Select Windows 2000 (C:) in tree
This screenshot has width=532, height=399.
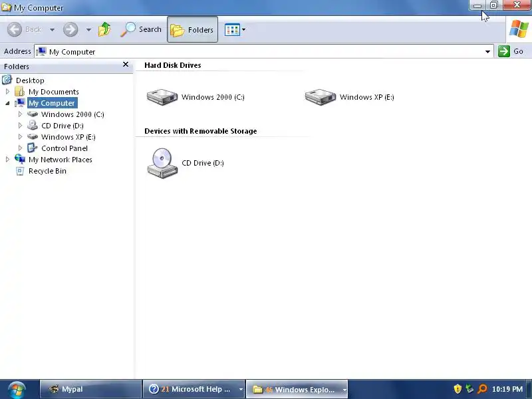pos(72,114)
